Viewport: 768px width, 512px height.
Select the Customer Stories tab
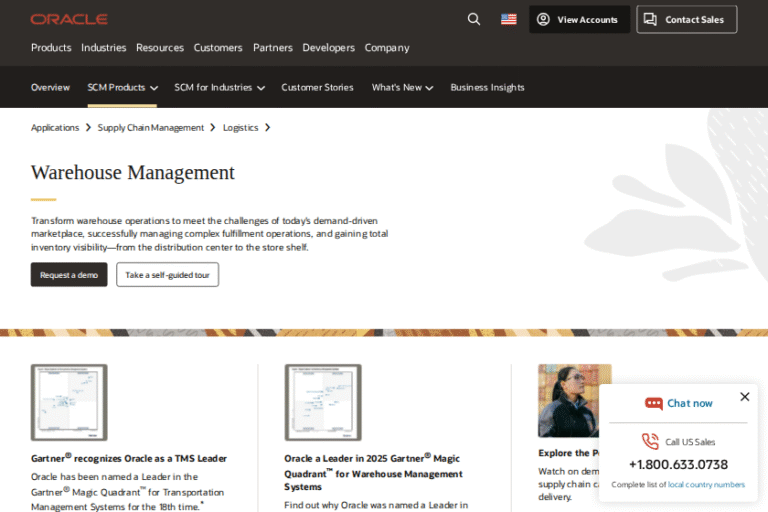(x=317, y=87)
